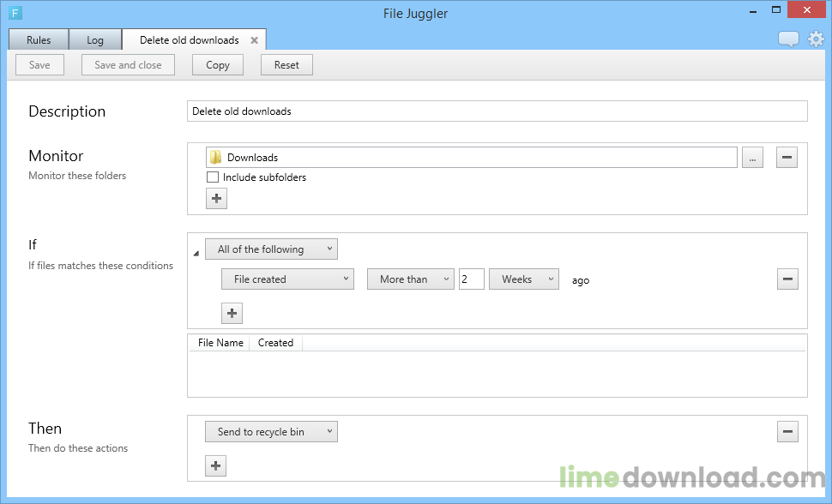Switch to the Rules tab
Viewport: 832px width, 504px height.
point(38,39)
